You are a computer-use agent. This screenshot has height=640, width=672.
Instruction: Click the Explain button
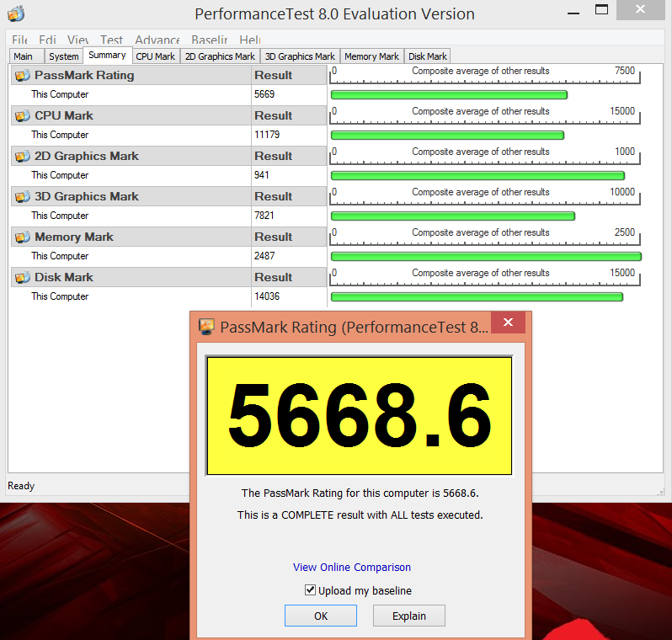coord(409,616)
